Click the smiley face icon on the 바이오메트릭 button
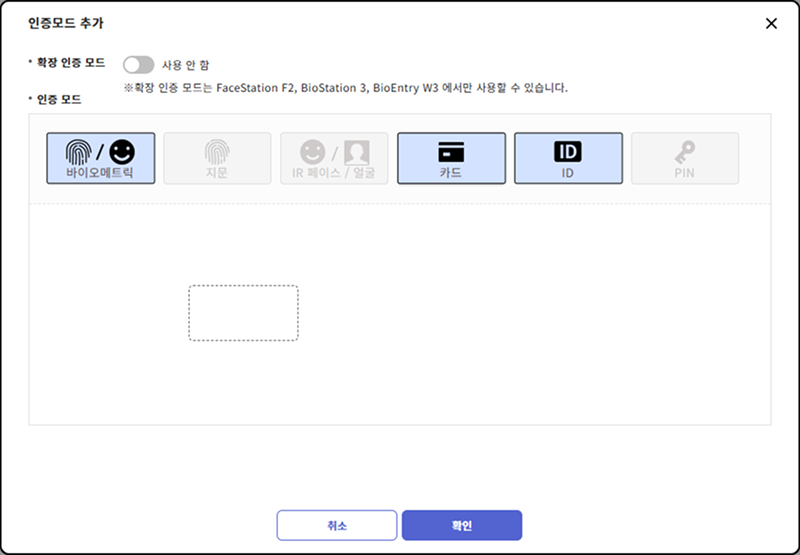This screenshot has height=555, width=800. [122, 151]
